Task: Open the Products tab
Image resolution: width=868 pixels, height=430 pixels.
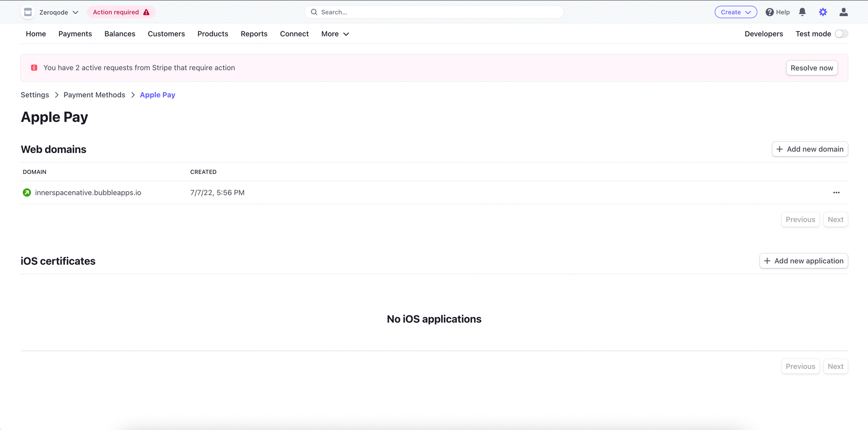Action: (x=213, y=34)
